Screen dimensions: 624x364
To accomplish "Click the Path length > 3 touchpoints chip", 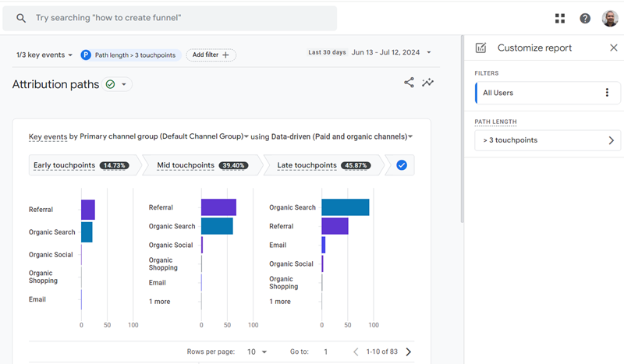I will [x=131, y=55].
